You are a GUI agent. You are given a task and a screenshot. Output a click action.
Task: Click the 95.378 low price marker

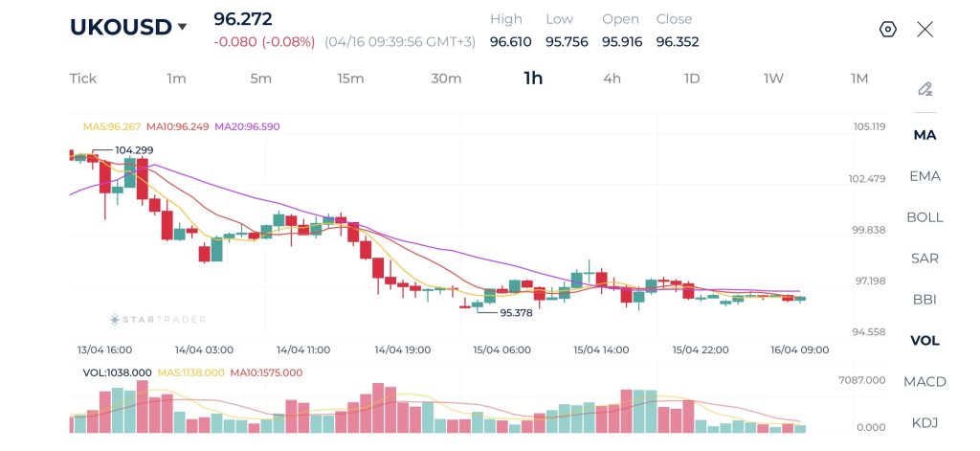pyautogui.click(x=517, y=312)
